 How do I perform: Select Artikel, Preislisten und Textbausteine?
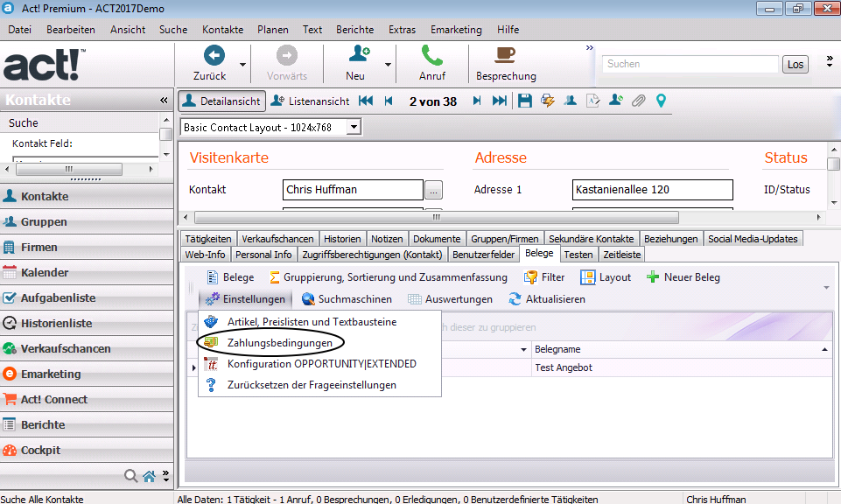(319, 322)
